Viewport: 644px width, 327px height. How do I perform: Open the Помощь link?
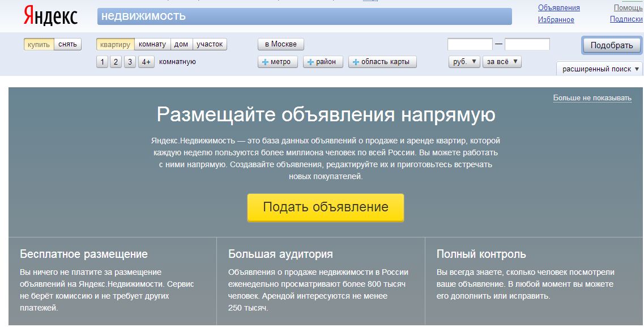(x=628, y=8)
